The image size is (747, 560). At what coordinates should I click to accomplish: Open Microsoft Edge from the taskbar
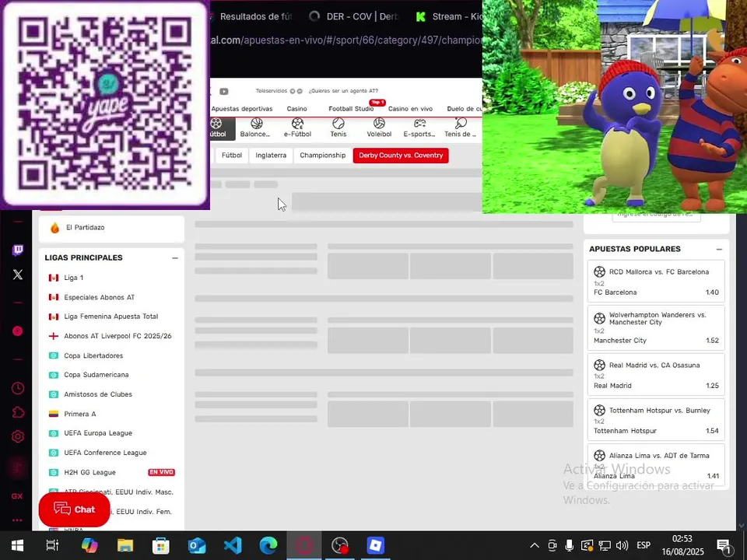pos(268,545)
